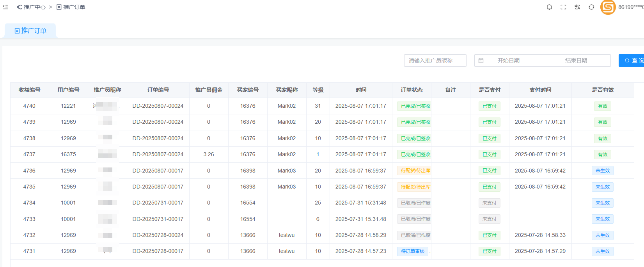Focus the 请输入推广员昵称 search field

point(435,61)
